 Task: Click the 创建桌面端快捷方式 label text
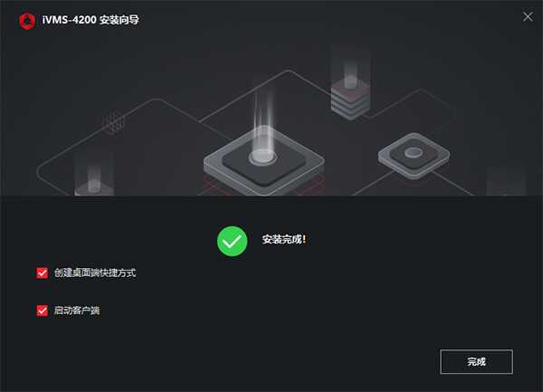(x=95, y=272)
